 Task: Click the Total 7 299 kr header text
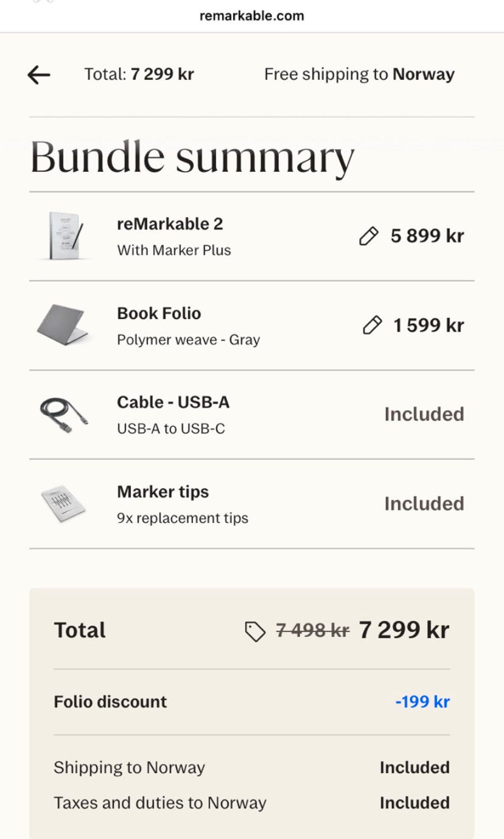139,75
